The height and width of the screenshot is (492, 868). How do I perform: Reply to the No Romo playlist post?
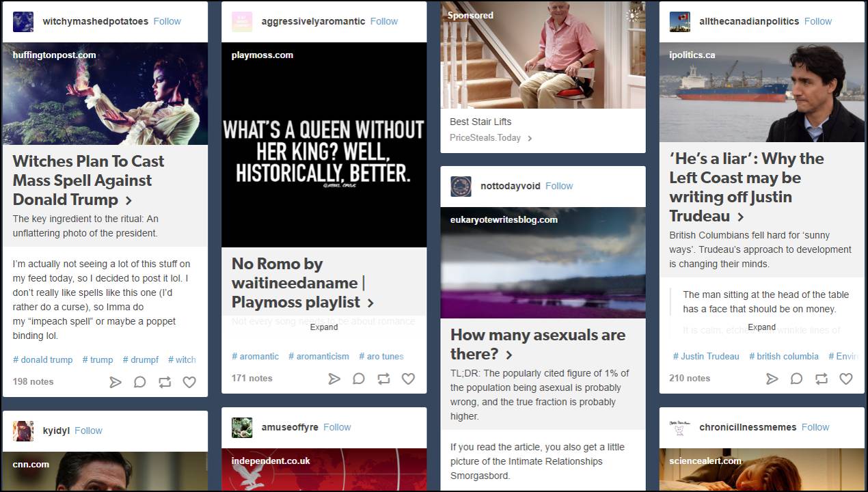[359, 379]
